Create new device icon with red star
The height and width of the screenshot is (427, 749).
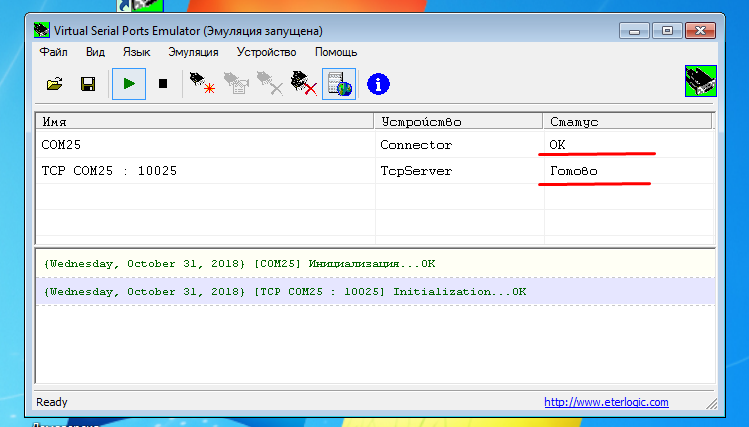pyautogui.click(x=202, y=83)
